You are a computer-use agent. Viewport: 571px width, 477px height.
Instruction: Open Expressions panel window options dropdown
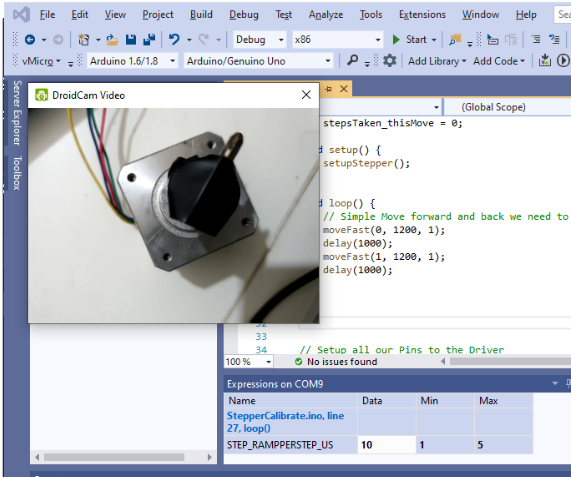click(555, 383)
